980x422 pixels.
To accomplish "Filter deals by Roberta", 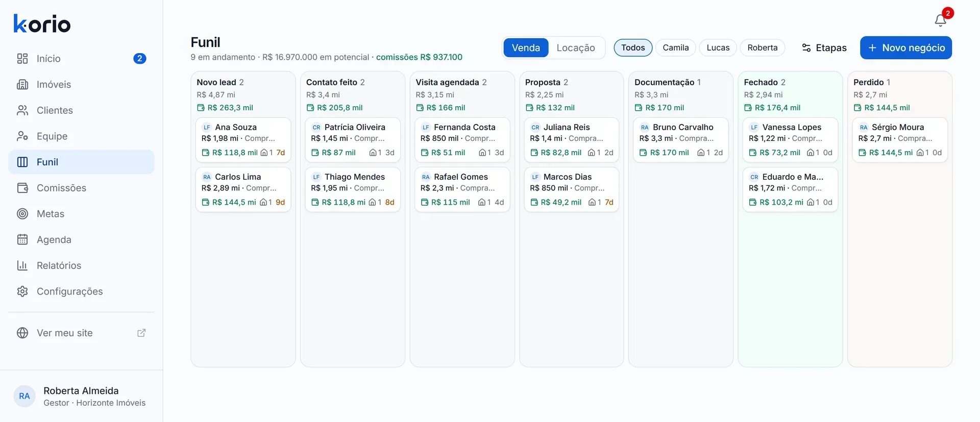I will 763,48.
